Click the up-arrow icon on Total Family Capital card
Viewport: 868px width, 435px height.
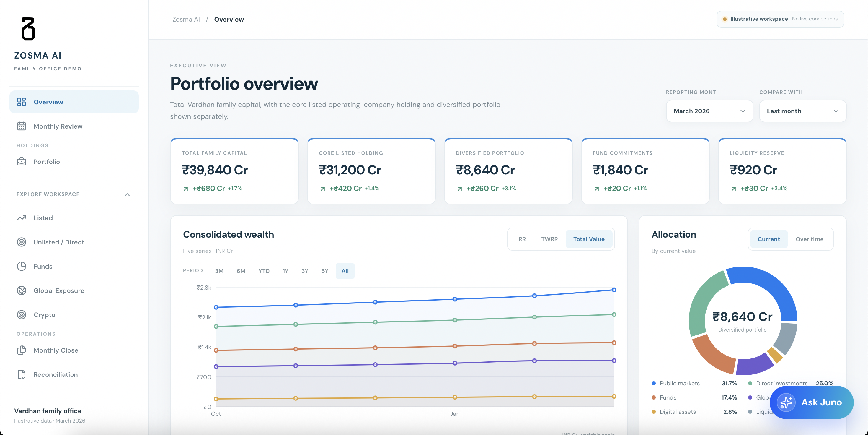pos(186,189)
